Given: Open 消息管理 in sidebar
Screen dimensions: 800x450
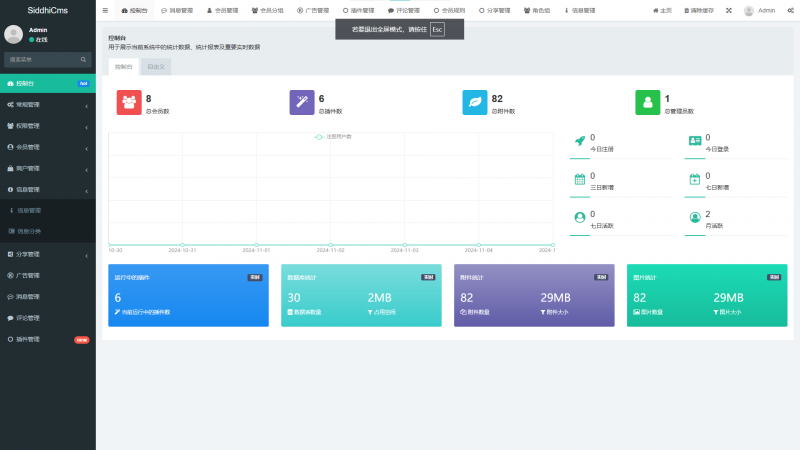Looking at the screenshot, I should [x=47, y=296].
